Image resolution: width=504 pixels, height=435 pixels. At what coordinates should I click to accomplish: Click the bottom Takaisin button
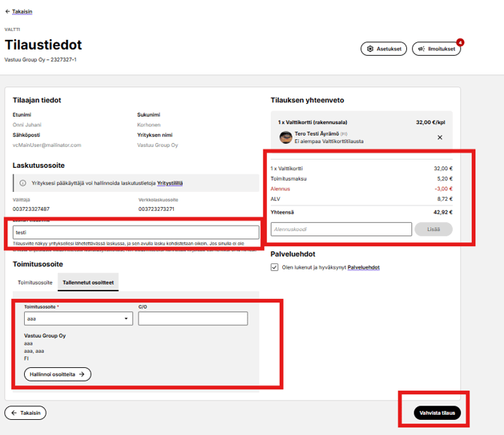[26, 413]
